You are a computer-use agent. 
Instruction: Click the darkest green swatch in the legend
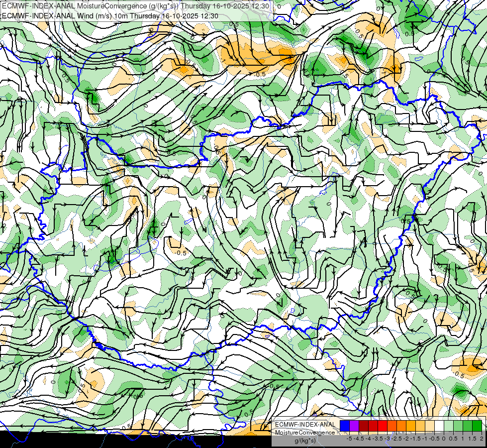477,426
